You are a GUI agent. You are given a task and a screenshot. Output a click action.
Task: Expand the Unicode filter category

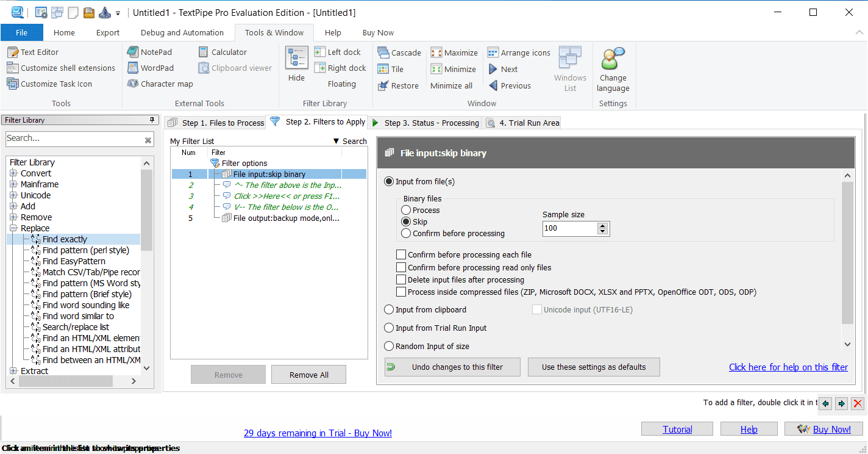click(x=13, y=195)
